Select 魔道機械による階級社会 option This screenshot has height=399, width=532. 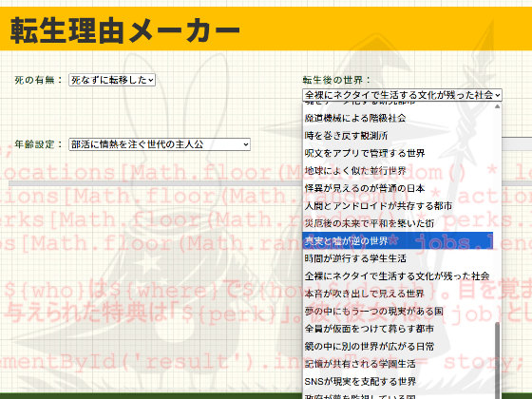pos(398,118)
